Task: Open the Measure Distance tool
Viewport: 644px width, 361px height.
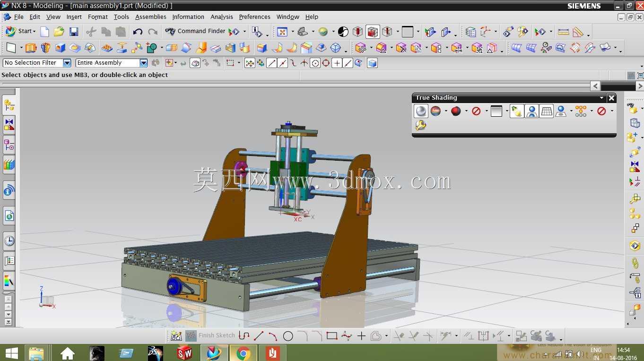Action: (x=563, y=32)
